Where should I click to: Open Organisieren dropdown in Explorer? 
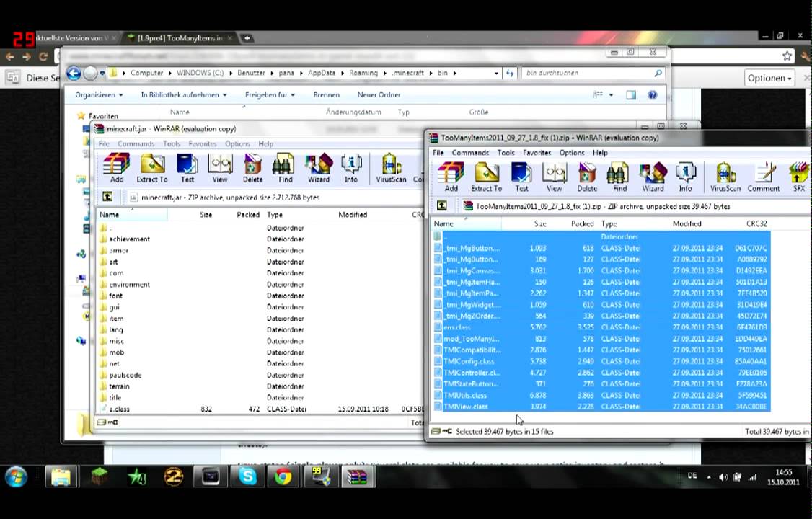pyautogui.click(x=99, y=94)
